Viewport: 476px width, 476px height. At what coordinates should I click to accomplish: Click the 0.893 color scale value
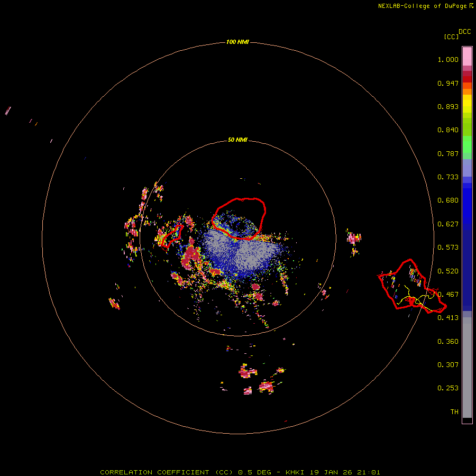(448, 106)
